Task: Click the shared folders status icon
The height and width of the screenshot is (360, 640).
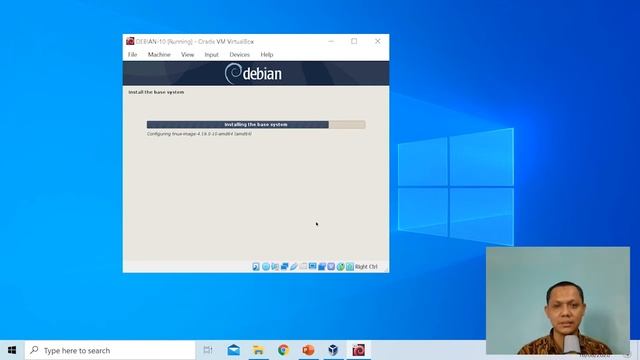Action: [x=303, y=267]
